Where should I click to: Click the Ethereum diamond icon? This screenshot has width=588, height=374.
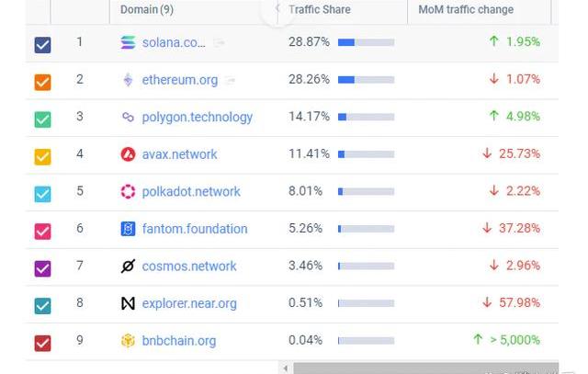128,80
